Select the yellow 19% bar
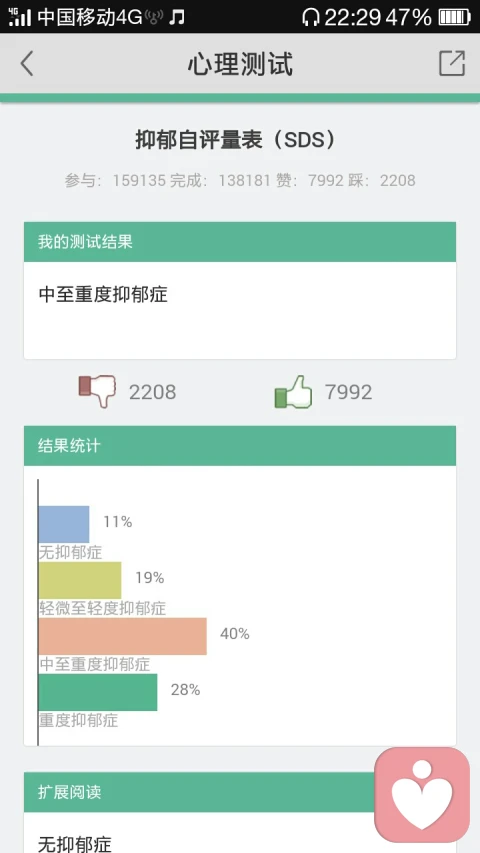480x853 pixels. click(80, 580)
